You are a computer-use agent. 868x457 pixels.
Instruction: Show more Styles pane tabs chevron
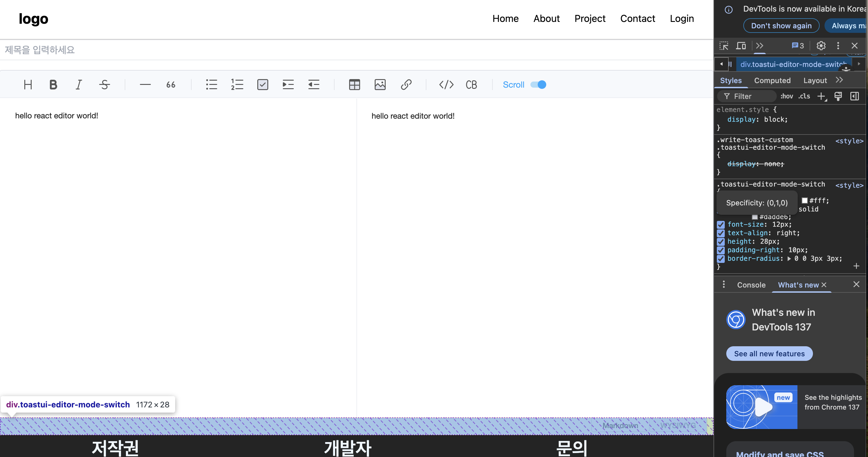839,80
